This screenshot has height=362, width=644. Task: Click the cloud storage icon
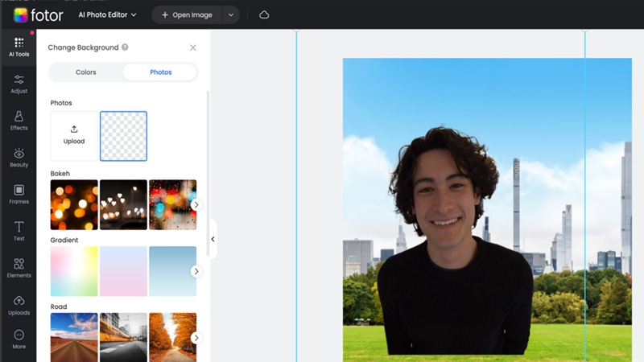[264, 14]
